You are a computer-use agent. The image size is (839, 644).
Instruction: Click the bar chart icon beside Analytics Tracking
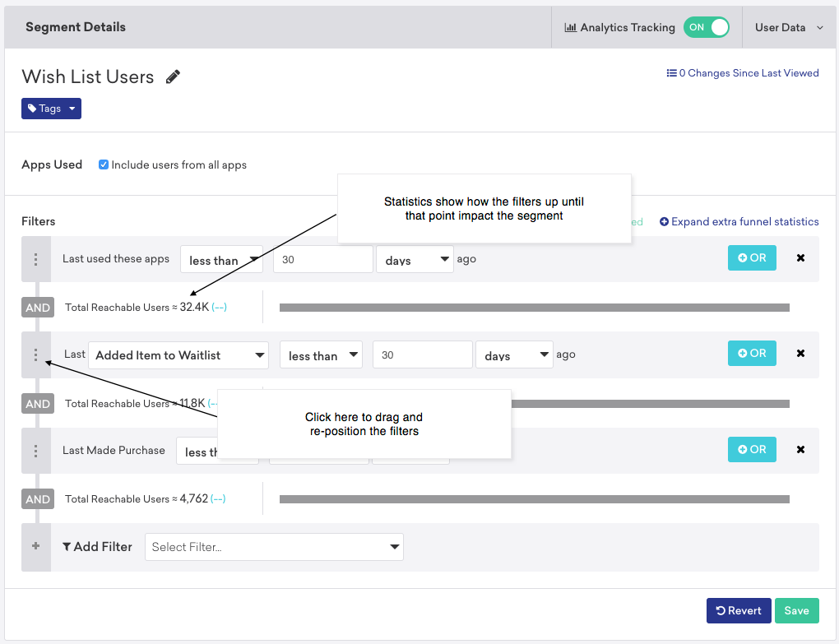click(570, 27)
